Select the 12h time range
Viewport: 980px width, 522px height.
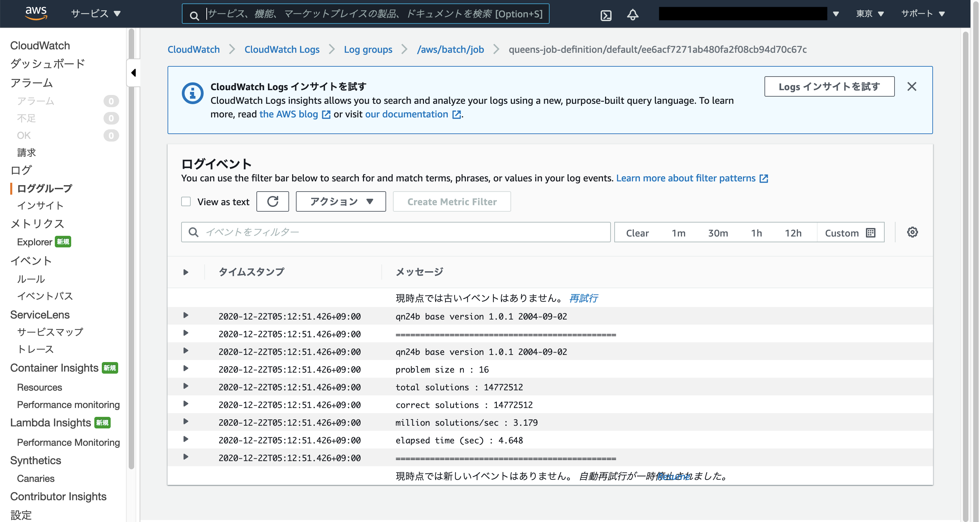coord(793,233)
